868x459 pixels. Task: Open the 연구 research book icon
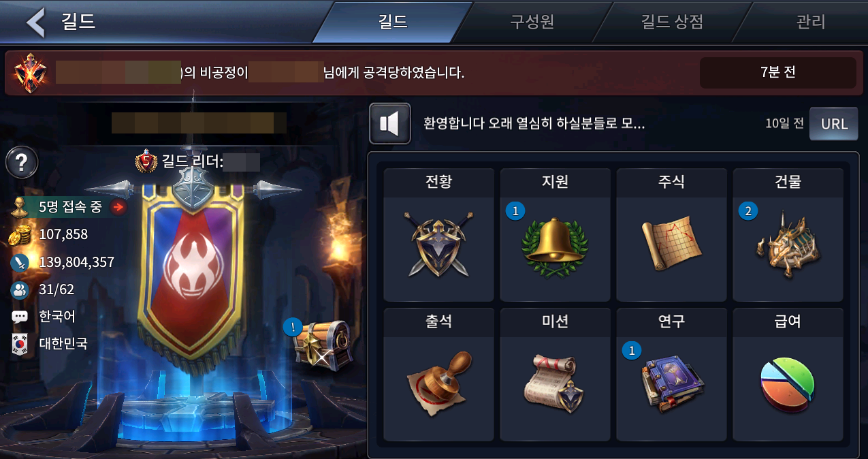pos(672,383)
